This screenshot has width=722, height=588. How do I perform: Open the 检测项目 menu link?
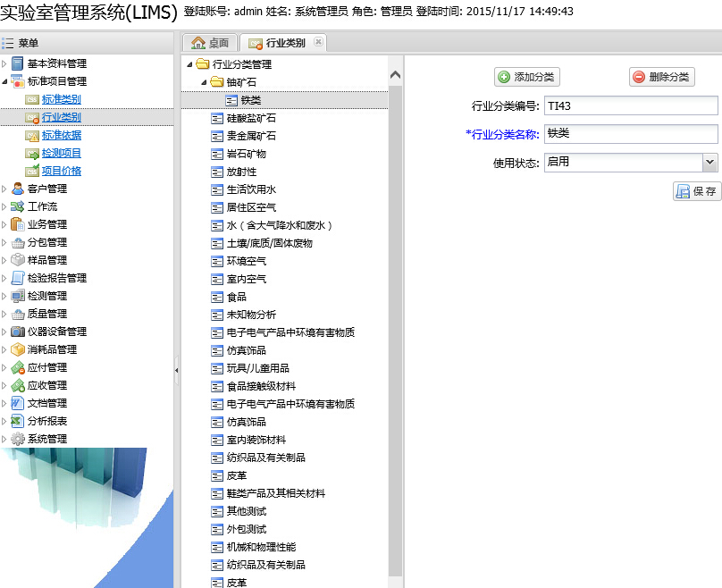tap(62, 153)
